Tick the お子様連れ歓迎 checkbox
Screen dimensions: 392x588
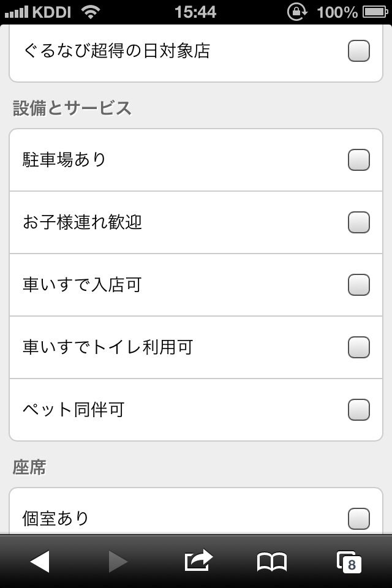click(x=359, y=222)
